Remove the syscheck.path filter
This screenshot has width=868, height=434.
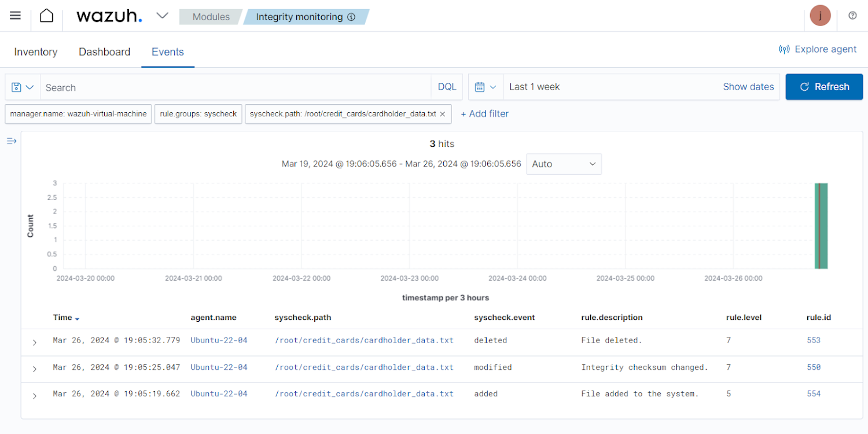(x=443, y=114)
